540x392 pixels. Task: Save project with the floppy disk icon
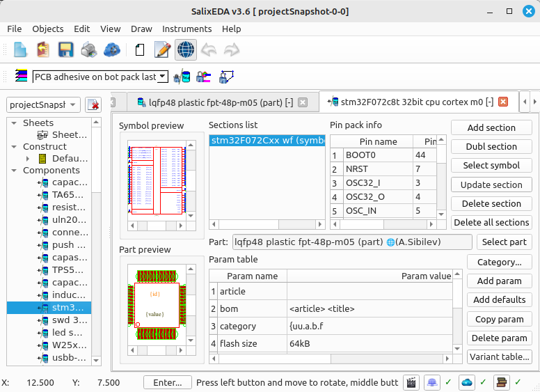66,49
